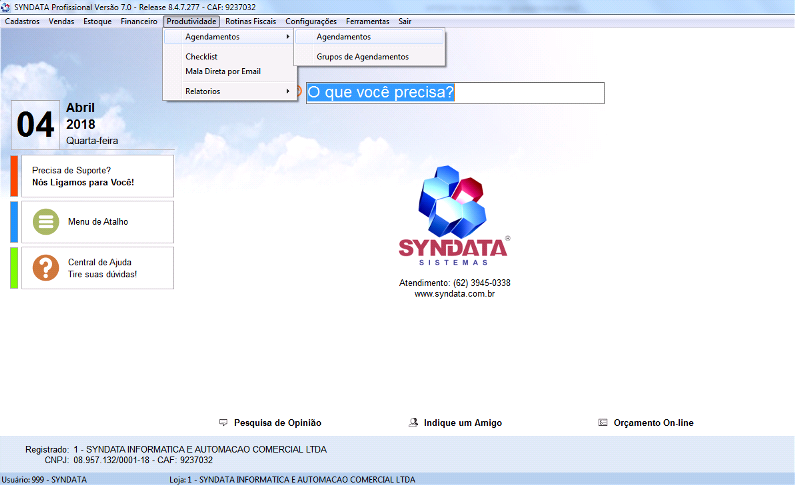Select Agendamentos in the submenu
Screen dimensions: 795x485
[x=370, y=37]
